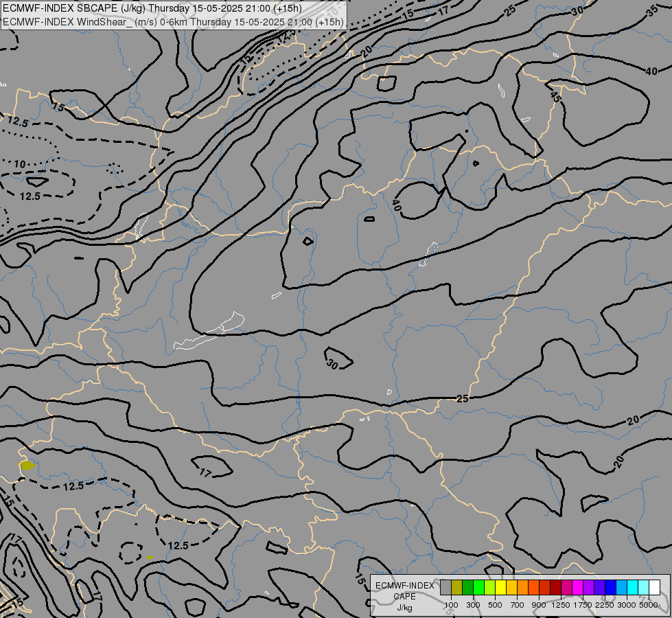This screenshot has width=672, height=618.
Task: Click the legend value 300
Action: (x=473, y=605)
